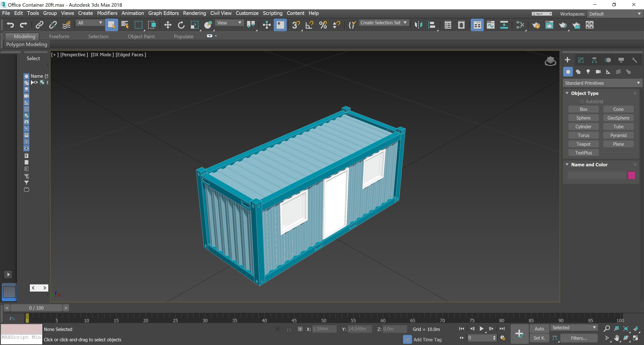Image resolution: width=644 pixels, height=345 pixels.
Task: Switch to the Hierarchy panel icon
Action: 594,60
